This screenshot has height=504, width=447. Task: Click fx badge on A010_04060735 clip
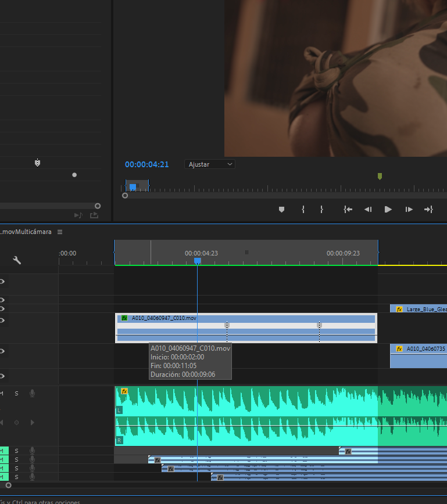pyautogui.click(x=399, y=349)
